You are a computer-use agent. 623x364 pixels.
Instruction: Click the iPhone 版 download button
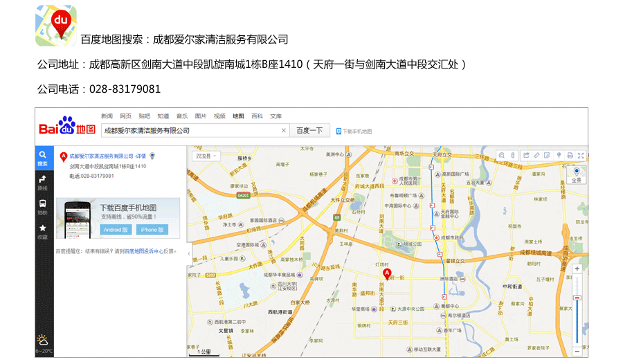pos(152,230)
